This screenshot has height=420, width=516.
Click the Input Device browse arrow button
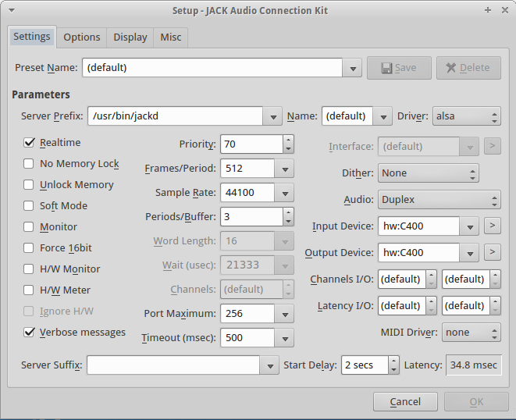tap(493, 226)
